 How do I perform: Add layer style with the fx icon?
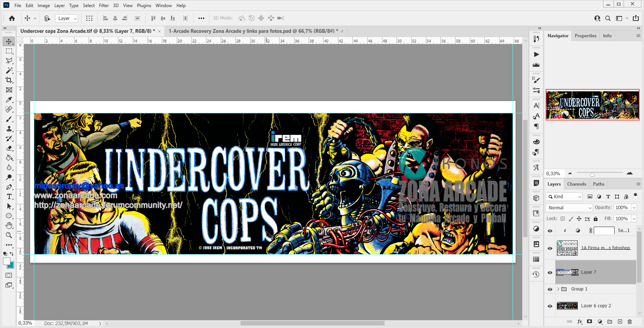pos(580,322)
